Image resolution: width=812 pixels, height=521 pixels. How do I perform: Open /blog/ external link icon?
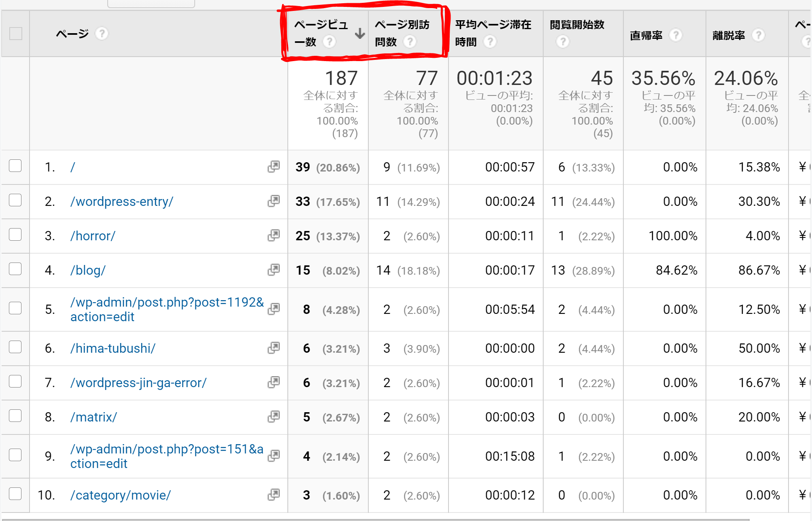(x=274, y=270)
